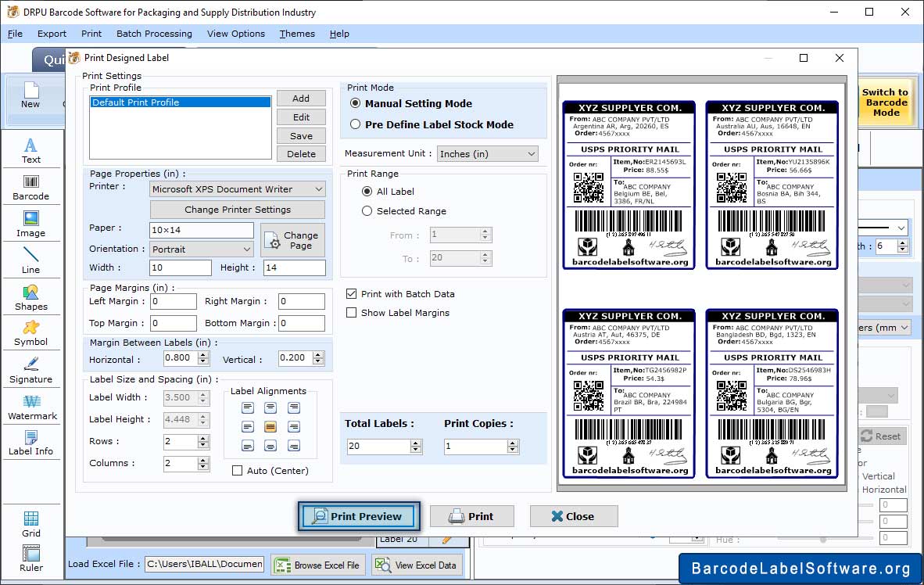Choose Selected Range print option

pyautogui.click(x=367, y=210)
